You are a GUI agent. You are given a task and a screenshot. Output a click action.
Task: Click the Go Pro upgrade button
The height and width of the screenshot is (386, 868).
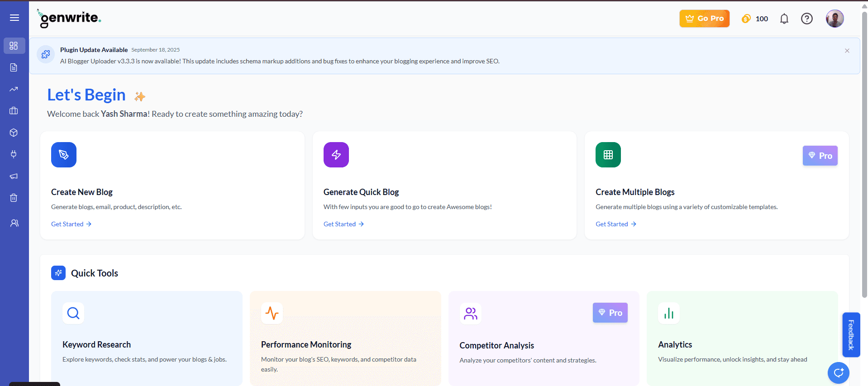click(704, 19)
